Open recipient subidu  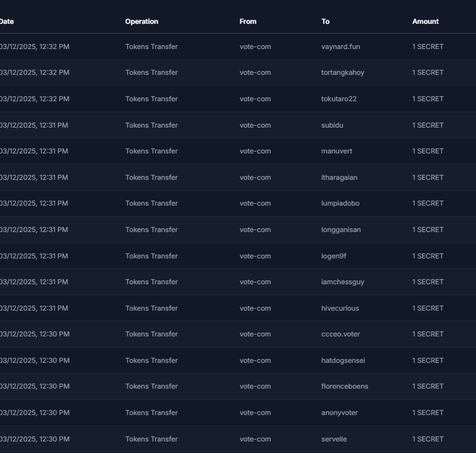(332, 125)
